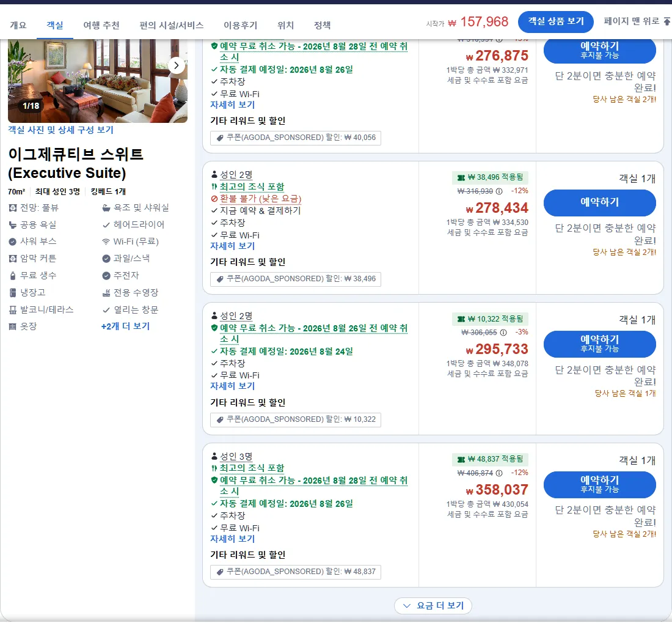Book the ₩276,875 room offer
Image resolution: width=672 pixels, height=623 pixels.
(599, 50)
